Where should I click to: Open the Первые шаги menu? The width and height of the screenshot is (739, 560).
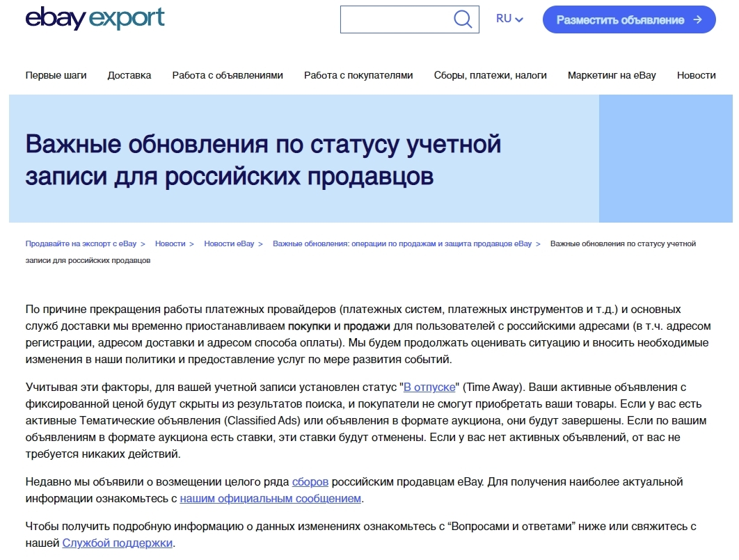coord(56,75)
